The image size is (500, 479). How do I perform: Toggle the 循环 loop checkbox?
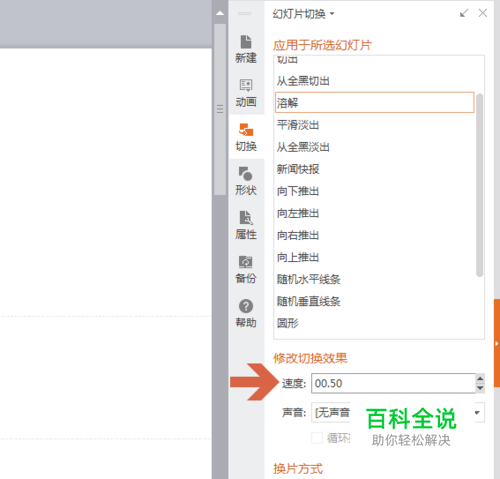click(317, 438)
